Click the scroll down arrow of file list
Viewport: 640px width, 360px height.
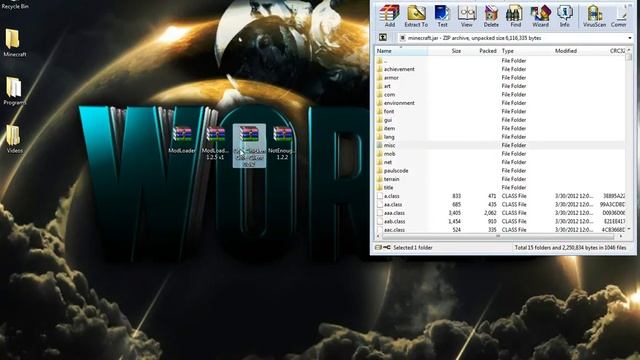tap(629, 229)
